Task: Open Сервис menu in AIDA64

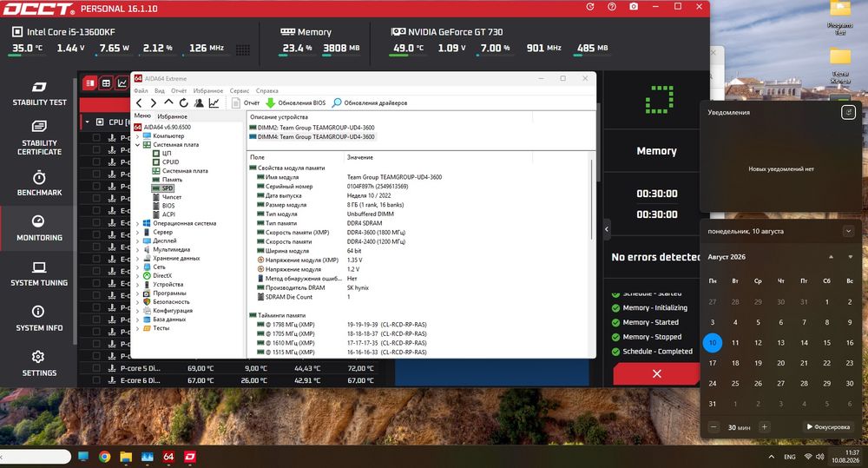Action: click(240, 91)
